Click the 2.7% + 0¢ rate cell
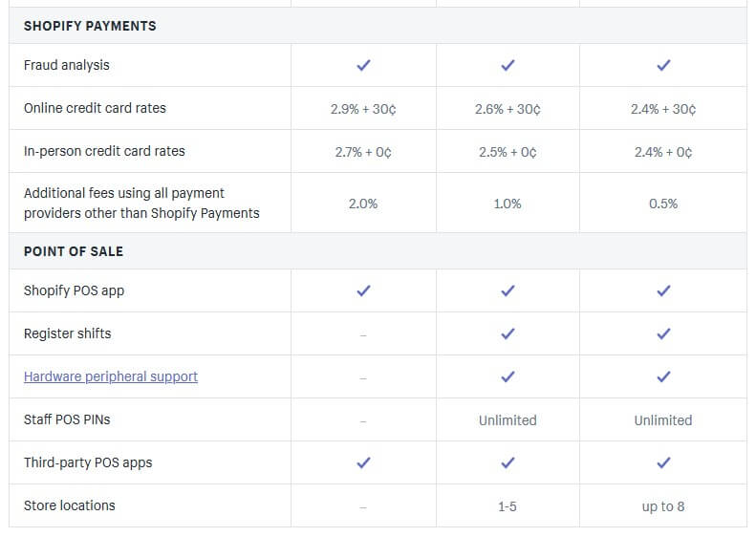 [x=363, y=152]
